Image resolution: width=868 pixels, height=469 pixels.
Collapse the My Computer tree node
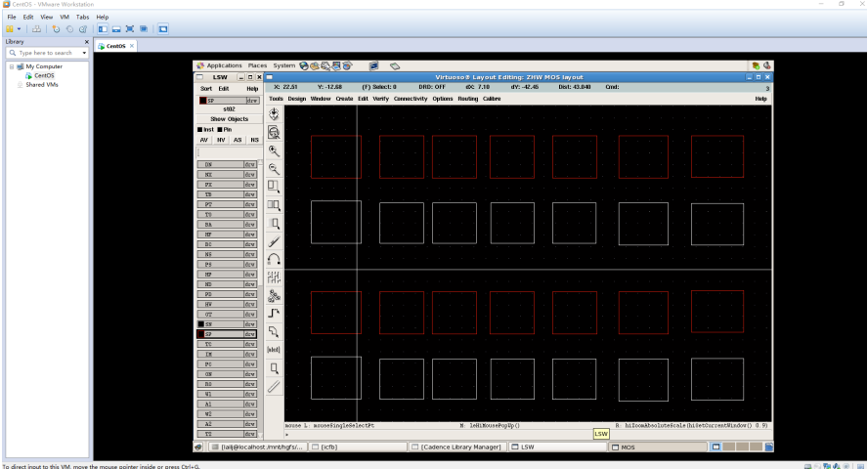point(12,66)
